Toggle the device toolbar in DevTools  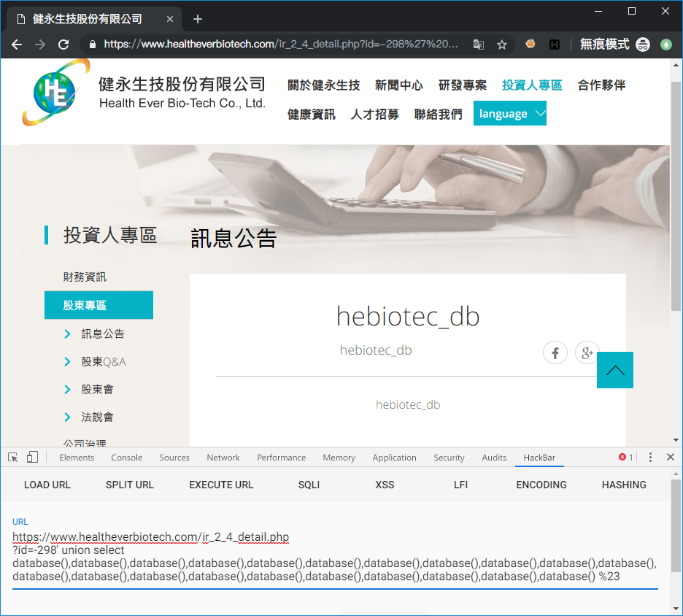pos(32,458)
